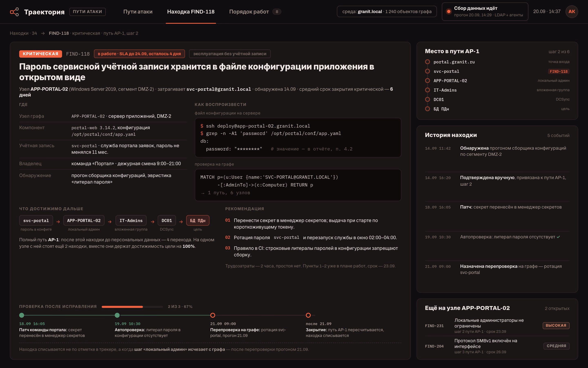588x368 pixels.
Task: Click the breadcrumb arrow after Находки · 34
Action: (x=43, y=33)
